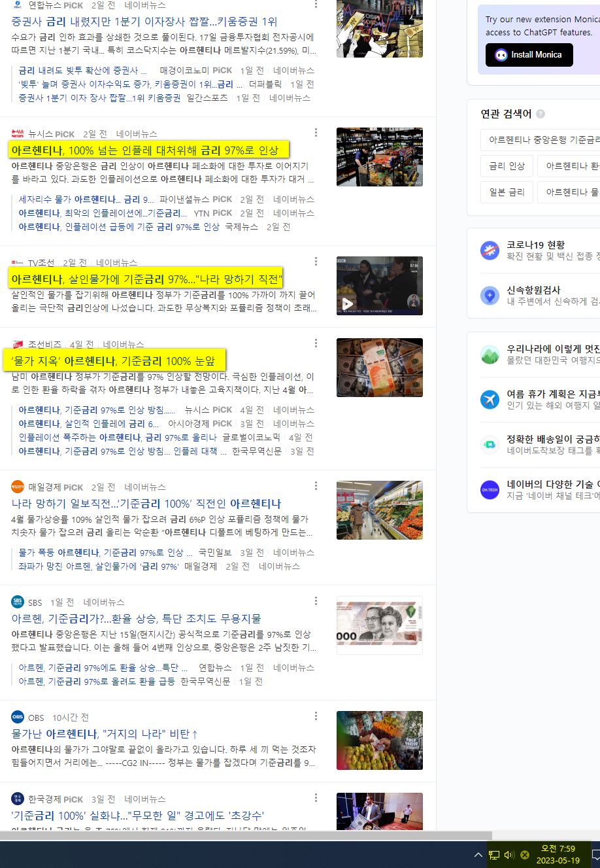Open more options menu for TV조선 article
The height and width of the screenshot is (868, 600).
[x=316, y=261]
